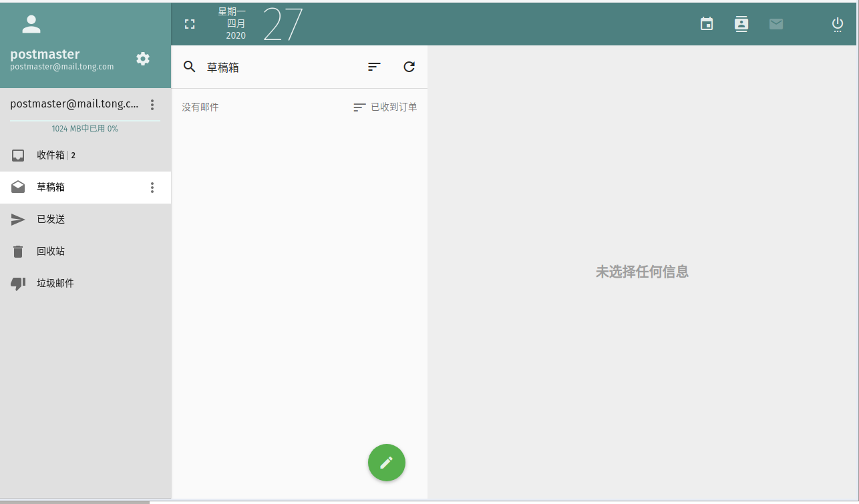859x504 pixels.
Task: Toggle fullscreen mode icon
Action: (190, 23)
